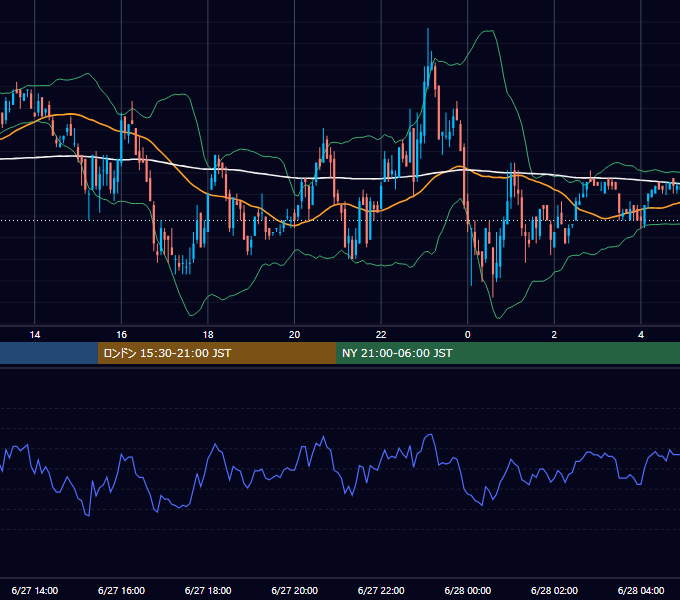Select the blue session bar before London
This screenshot has width=680, height=600.
pos(49,353)
